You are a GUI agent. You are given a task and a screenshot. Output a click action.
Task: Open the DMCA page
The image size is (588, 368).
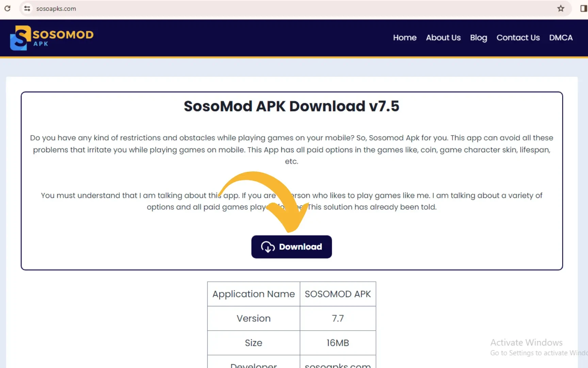(x=561, y=37)
